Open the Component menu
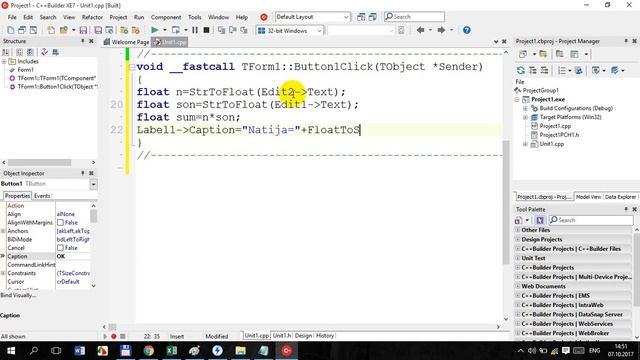This screenshot has width=640, height=360. click(166, 17)
